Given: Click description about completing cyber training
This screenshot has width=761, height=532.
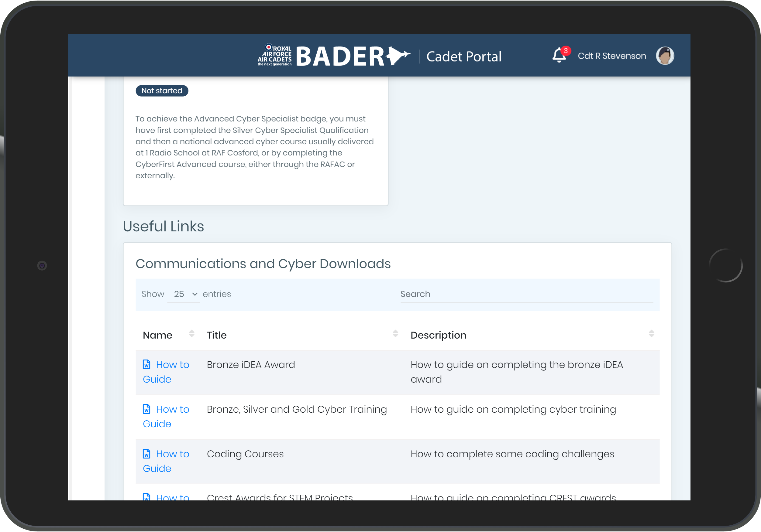Looking at the screenshot, I should pos(513,410).
